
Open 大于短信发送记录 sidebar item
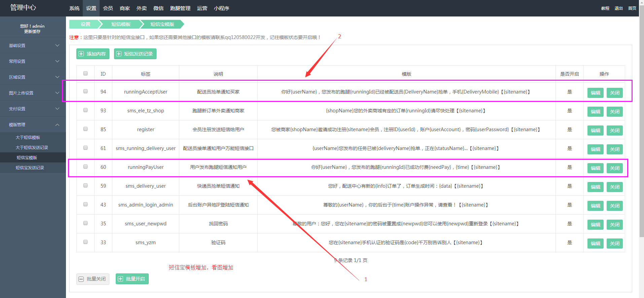(x=33, y=147)
